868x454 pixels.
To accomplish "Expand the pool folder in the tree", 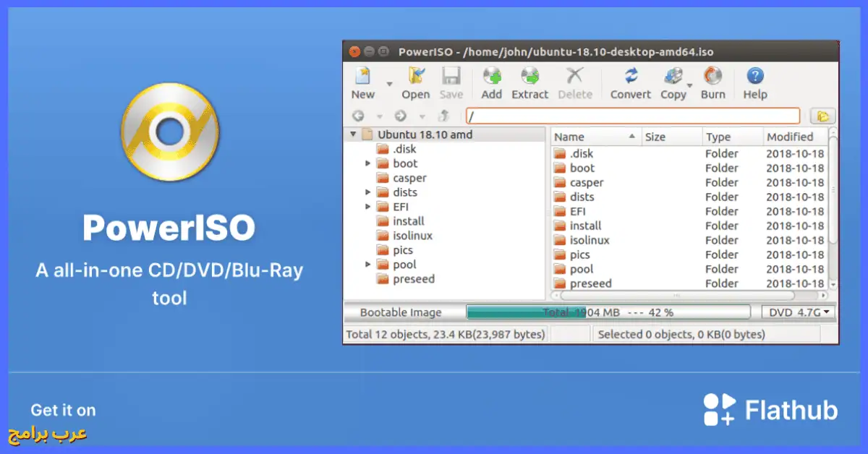I will point(368,265).
